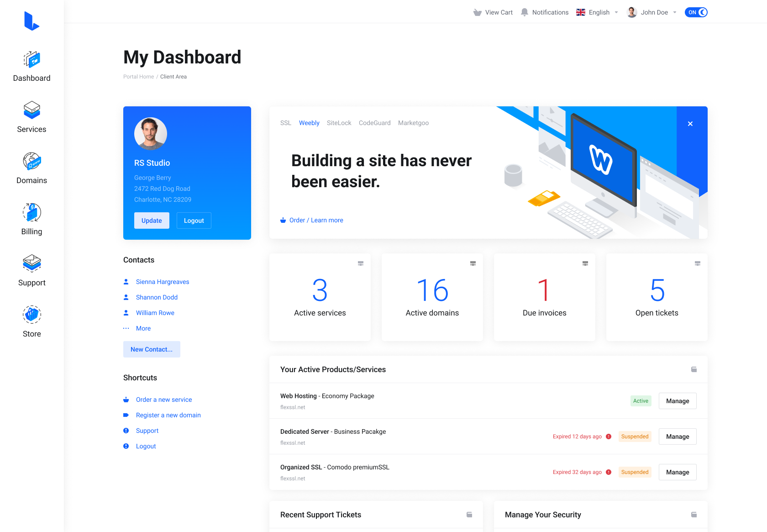Click the Billing sidebar icon
The image size is (767, 532).
pyautogui.click(x=32, y=213)
